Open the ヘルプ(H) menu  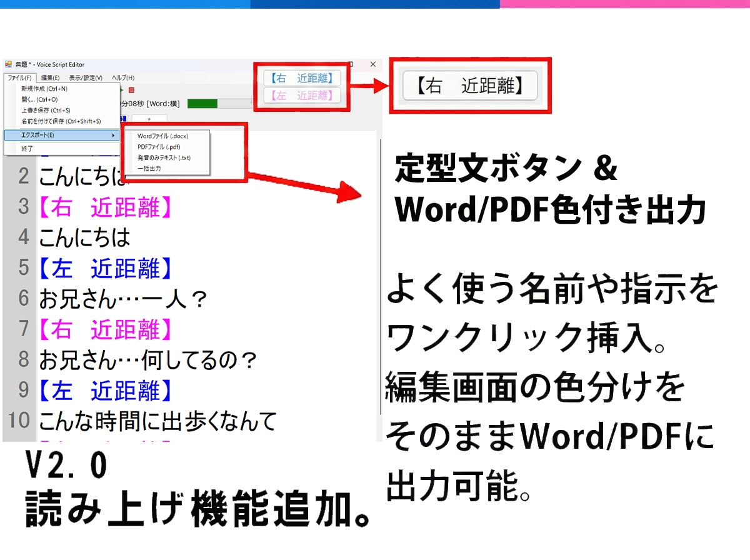123,77
